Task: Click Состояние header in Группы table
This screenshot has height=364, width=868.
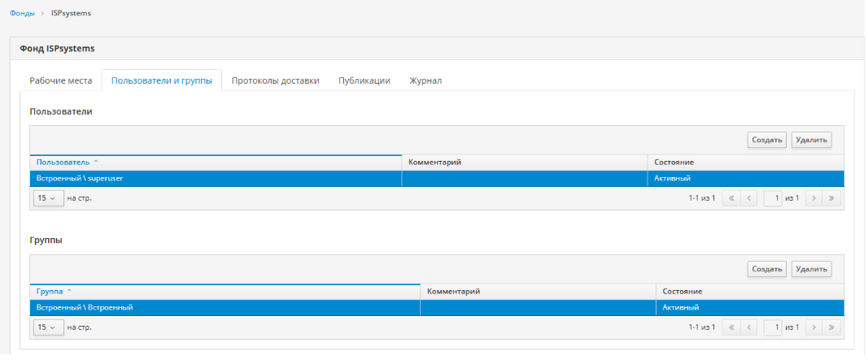Action: point(750,292)
